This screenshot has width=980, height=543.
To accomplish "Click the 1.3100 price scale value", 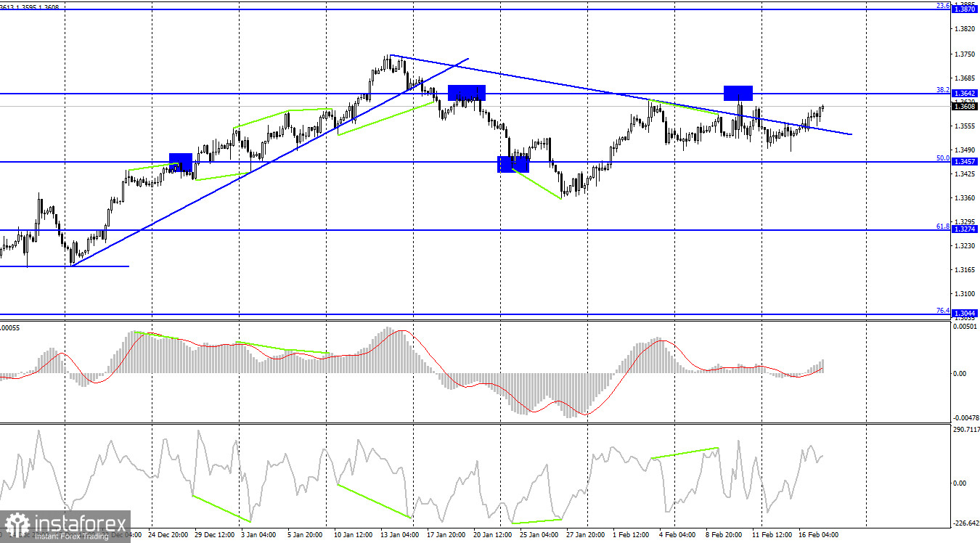I will tap(965, 294).
